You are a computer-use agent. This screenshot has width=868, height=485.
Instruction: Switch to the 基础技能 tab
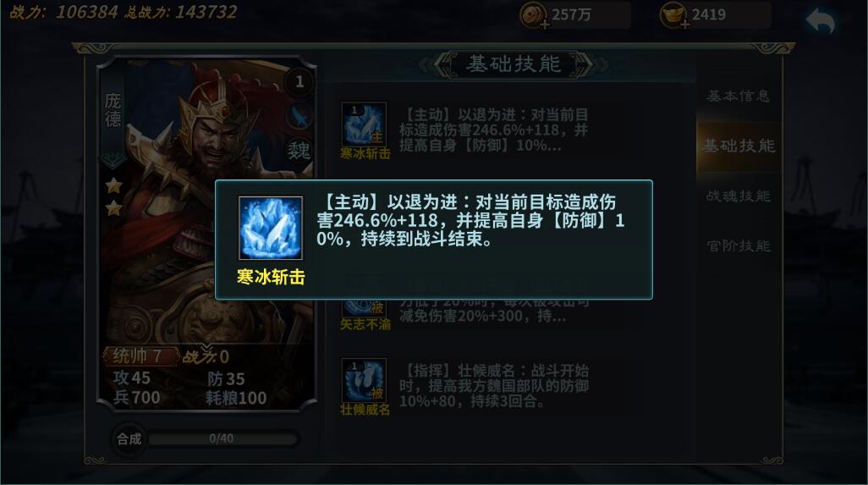click(x=739, y=146)
